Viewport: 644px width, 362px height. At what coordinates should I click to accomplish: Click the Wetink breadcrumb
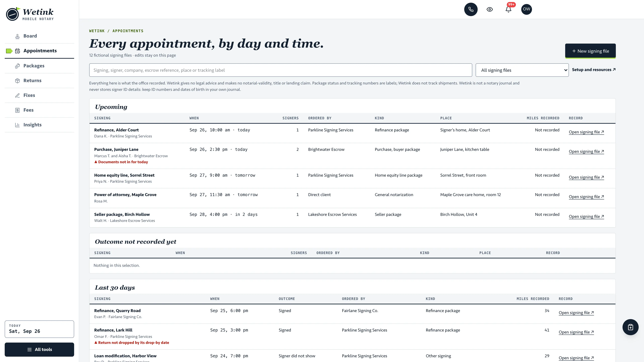tap(97, 31)
